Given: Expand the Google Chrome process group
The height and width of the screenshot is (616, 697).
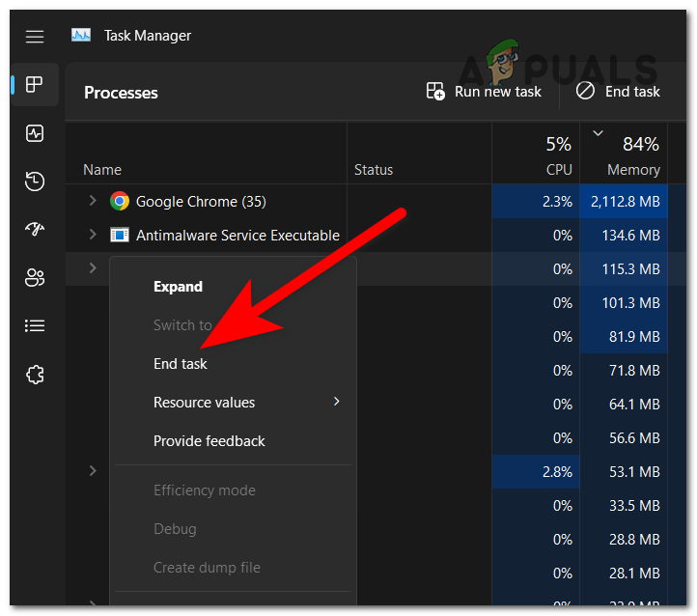Looking at the screenshot, I should pos(93,201).
